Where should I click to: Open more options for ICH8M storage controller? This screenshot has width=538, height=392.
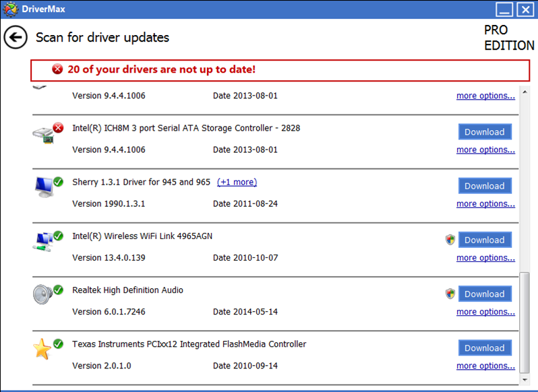pyautogui.click(x=485, y=150)
